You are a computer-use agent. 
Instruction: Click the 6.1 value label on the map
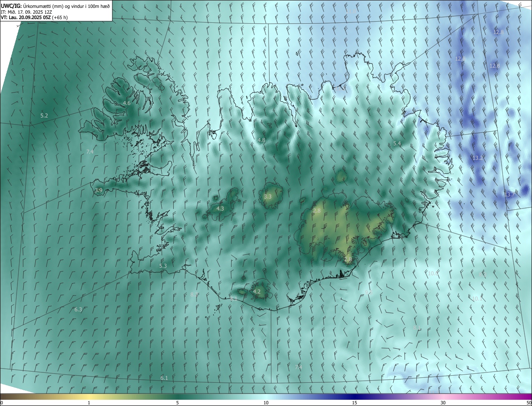(164, 378)
